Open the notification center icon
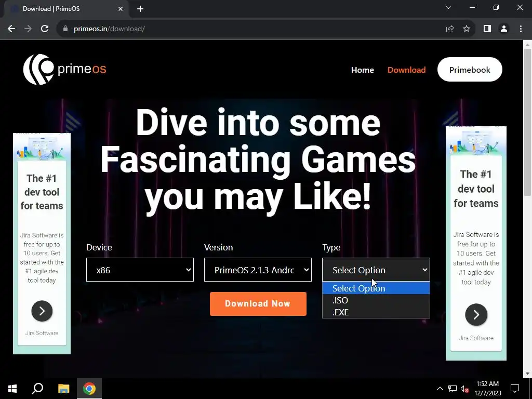 point(515,389)
